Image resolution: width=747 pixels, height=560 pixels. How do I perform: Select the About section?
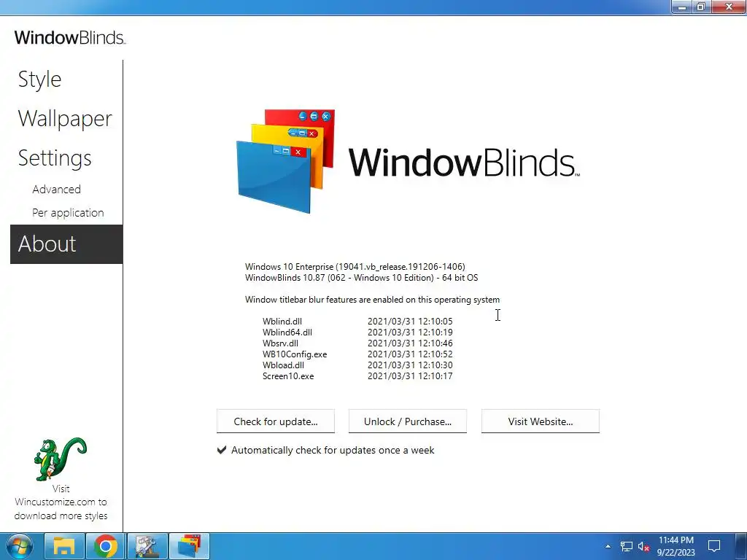(x=66, y=244)
